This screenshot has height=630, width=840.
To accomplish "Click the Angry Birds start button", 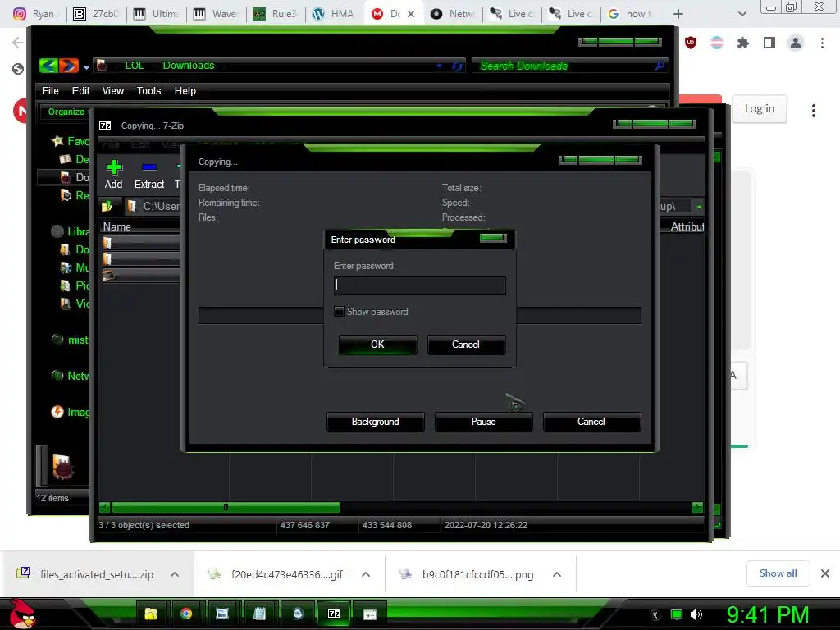I will (22, 614).
